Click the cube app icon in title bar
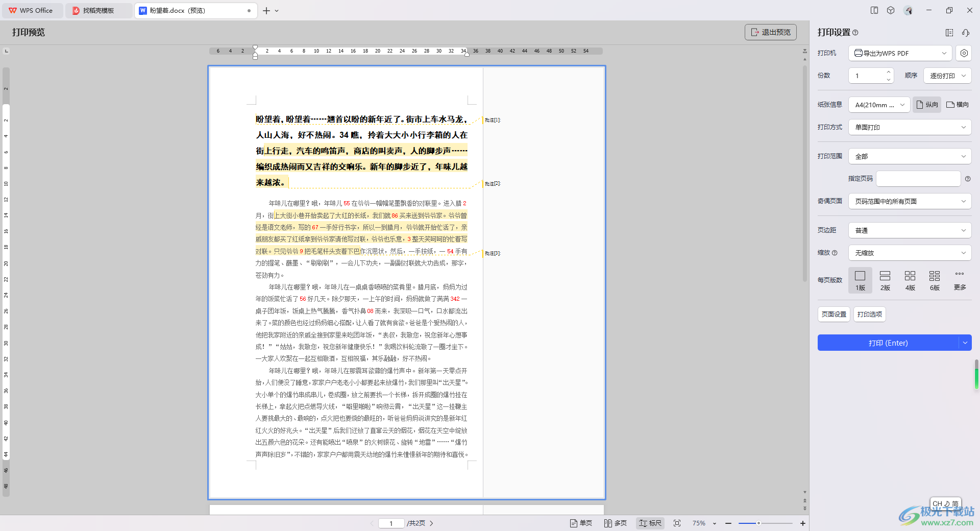Screen dimensions: 980x531 (x=891, y=10)
